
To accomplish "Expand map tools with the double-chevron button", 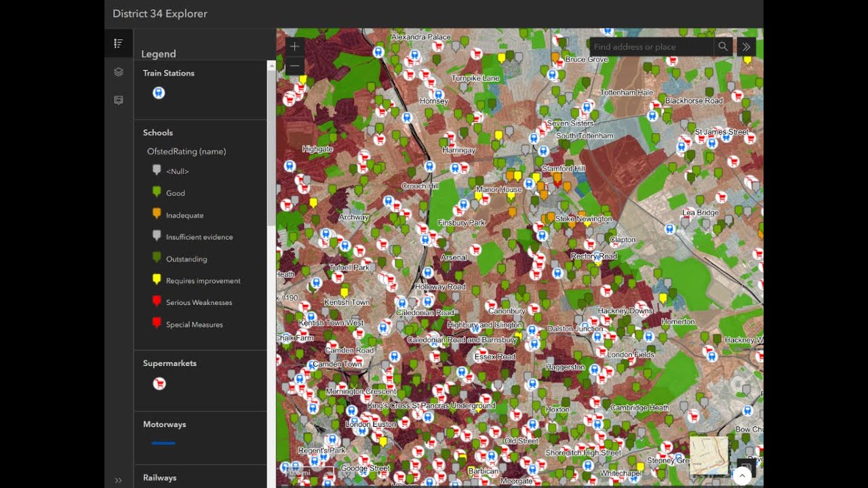I will 746,47.
